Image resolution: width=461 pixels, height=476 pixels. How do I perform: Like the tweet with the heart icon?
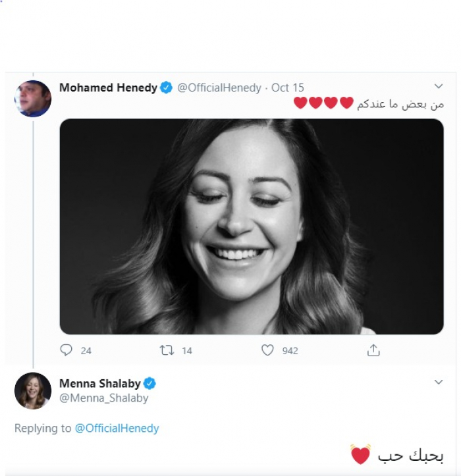pos(267,350)
